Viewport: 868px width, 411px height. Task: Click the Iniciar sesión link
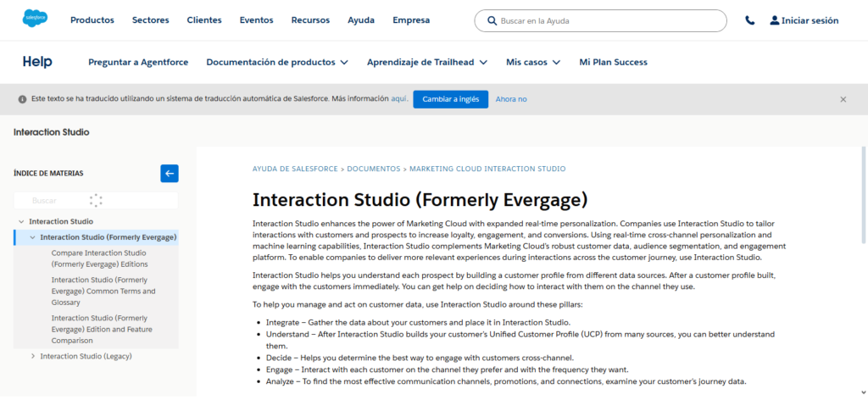pos(810,20)
